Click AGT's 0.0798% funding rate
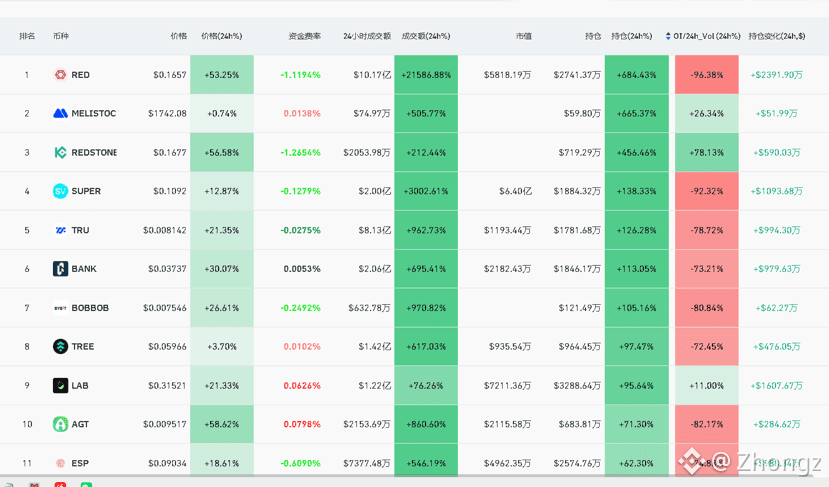829x487 pixels. pyautogui.click(x=302, y=424)
